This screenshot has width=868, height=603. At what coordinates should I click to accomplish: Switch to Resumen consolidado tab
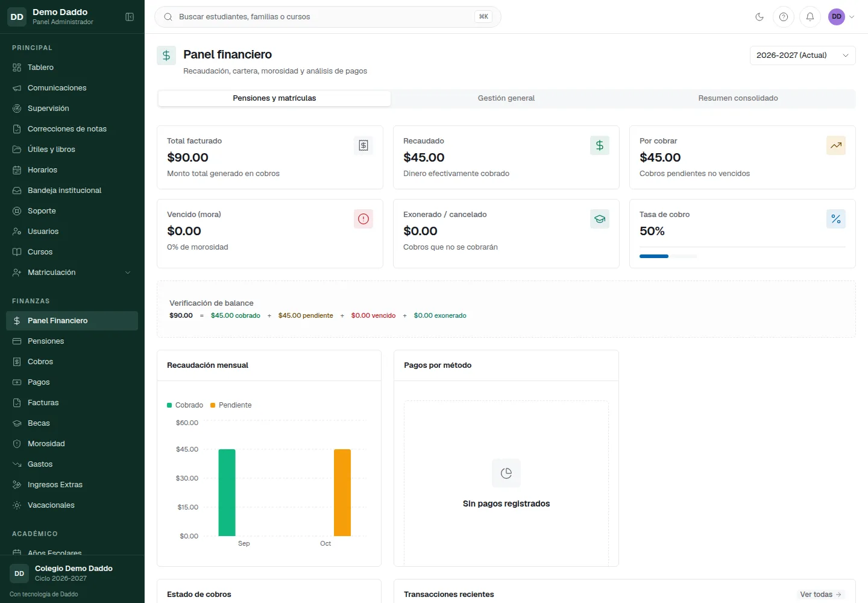click(738, 98)
